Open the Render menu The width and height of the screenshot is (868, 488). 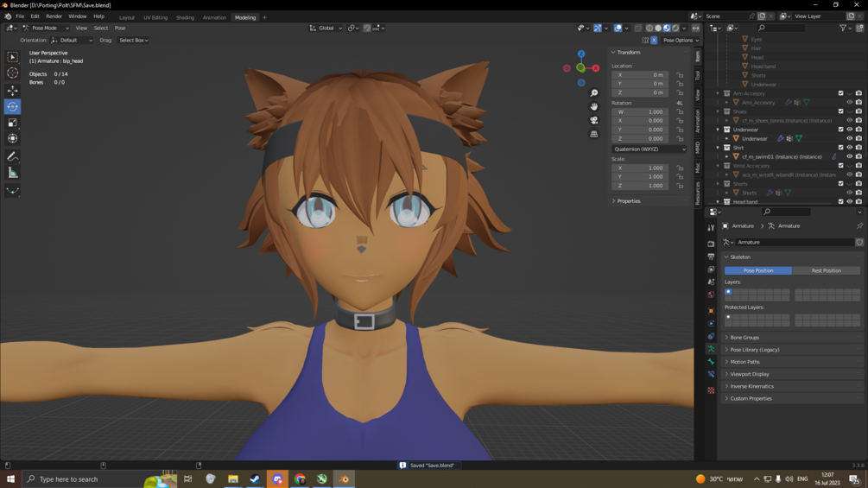click(x=54, y=16)
